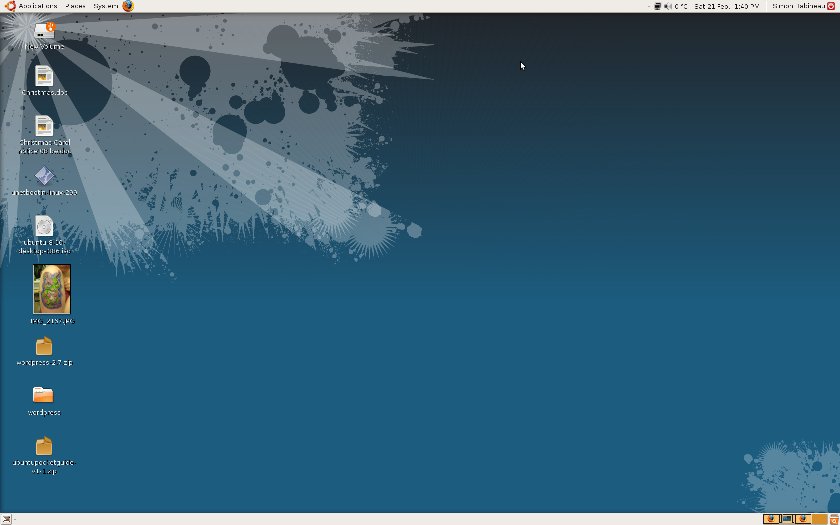Switch to the third workspace in the switcher
This screenshot has width=840, height=525.
[802, 519]
